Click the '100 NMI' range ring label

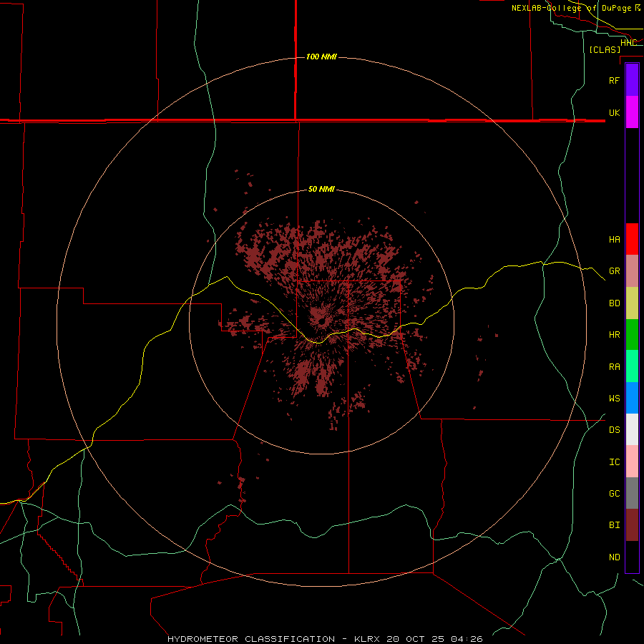pos(321,57)
